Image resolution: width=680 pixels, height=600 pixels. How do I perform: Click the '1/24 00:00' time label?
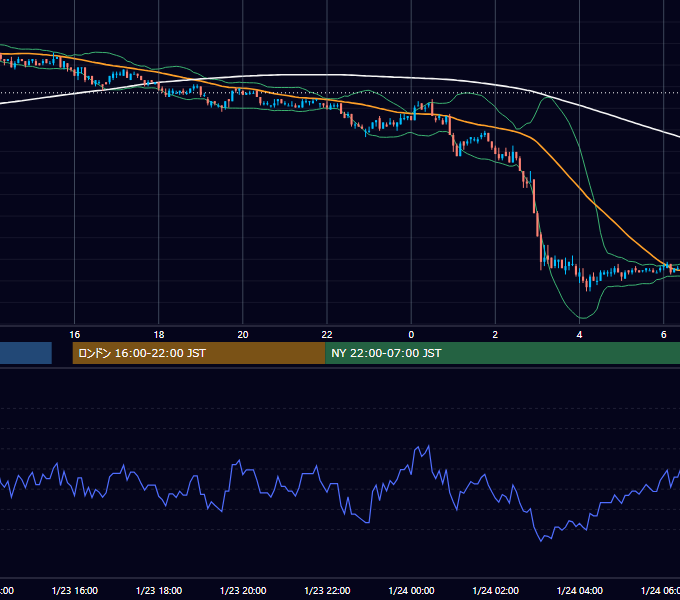pyautogui.click(x=411, y=590)
